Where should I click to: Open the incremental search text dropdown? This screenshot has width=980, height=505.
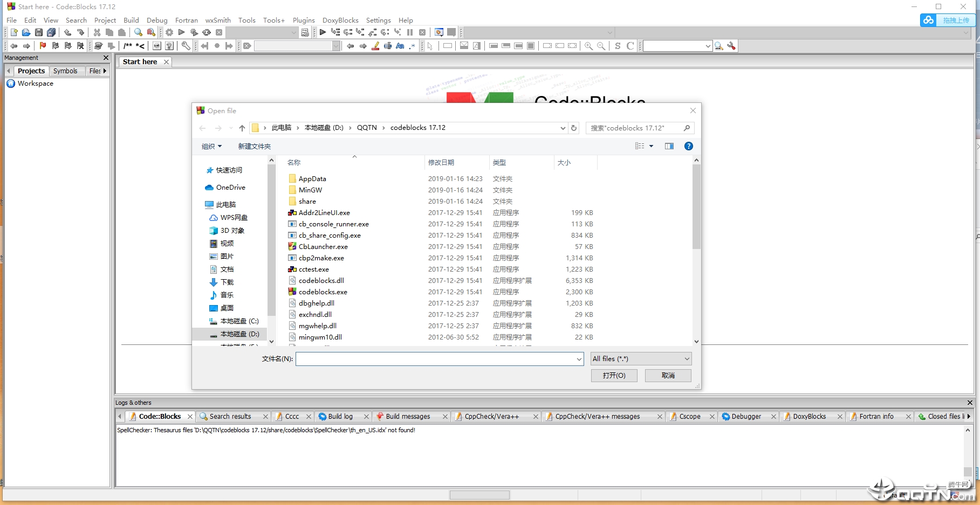(336, 46)
